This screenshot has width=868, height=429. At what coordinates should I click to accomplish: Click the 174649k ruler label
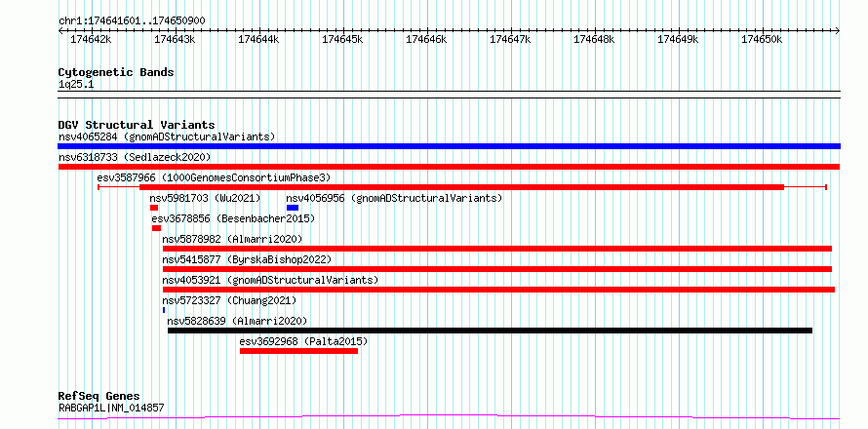(x=678, y=39)
